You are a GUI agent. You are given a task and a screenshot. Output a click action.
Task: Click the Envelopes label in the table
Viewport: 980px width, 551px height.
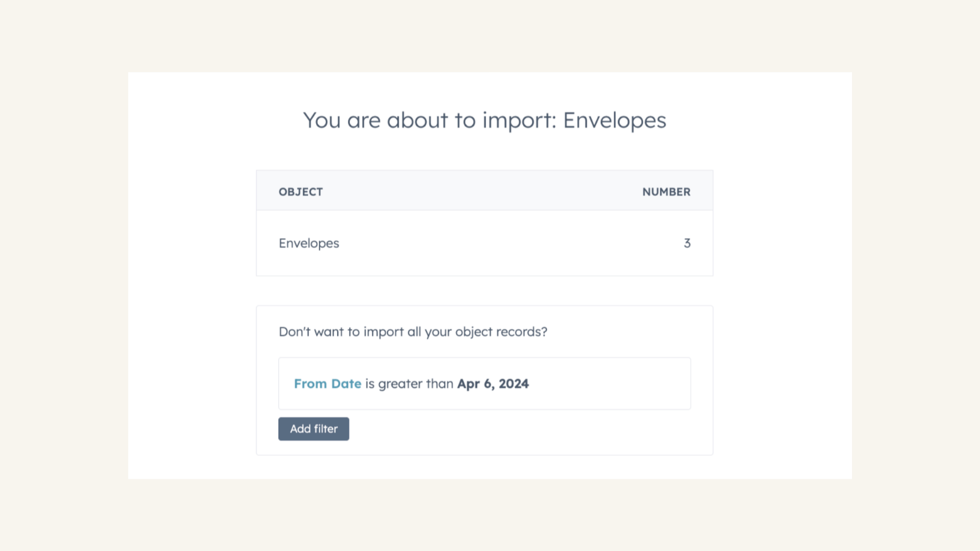pyautogui.click(x=309, y=243)
